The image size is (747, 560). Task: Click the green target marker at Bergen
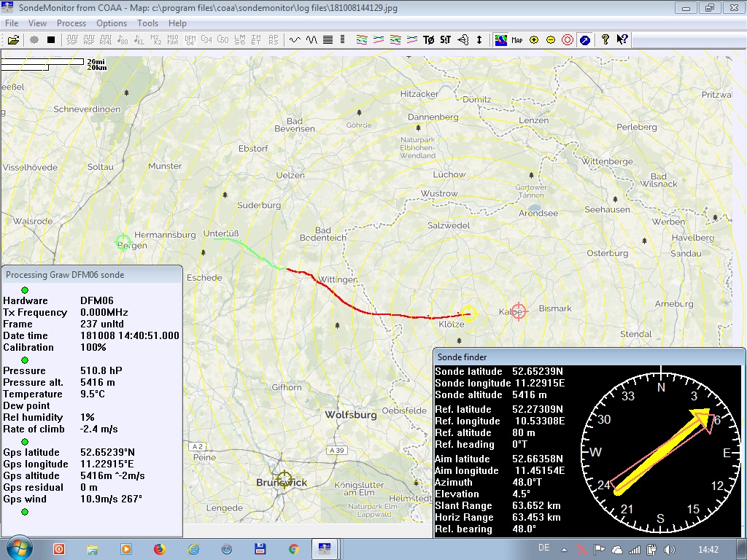pos(123,242)
